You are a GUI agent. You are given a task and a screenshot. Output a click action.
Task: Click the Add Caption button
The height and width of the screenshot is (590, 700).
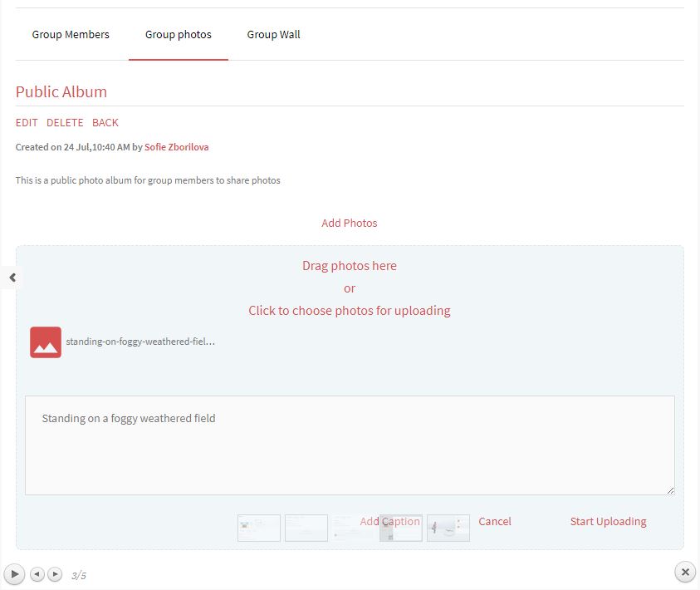pyautogui.click(x=389, y=521)
